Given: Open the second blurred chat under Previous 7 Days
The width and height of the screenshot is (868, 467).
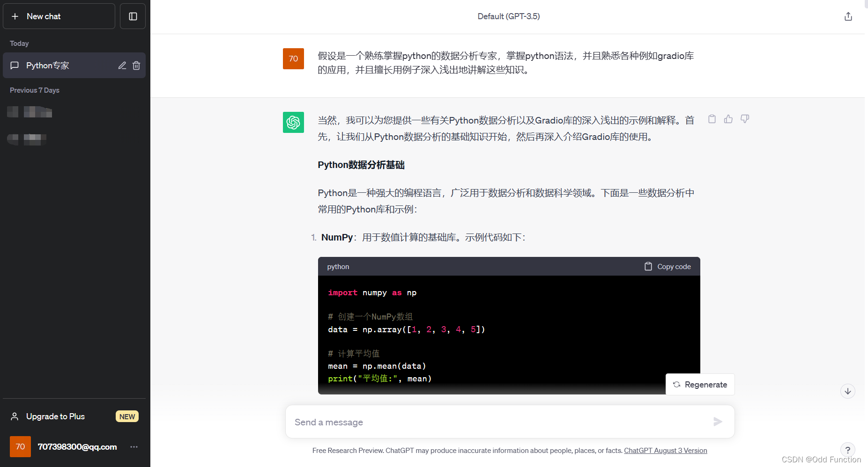Looking at the screenshot, I should tap(27, 139).
